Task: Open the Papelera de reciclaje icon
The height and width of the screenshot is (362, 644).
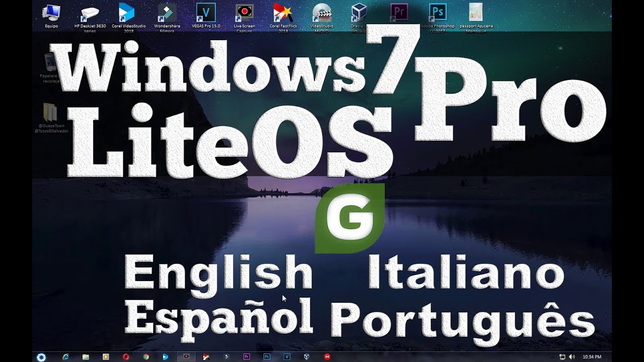Action: point(50,68)
